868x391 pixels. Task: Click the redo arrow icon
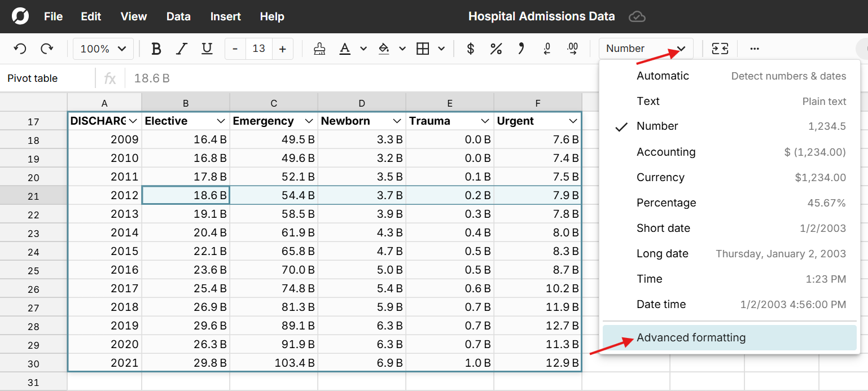click(47, 49)
